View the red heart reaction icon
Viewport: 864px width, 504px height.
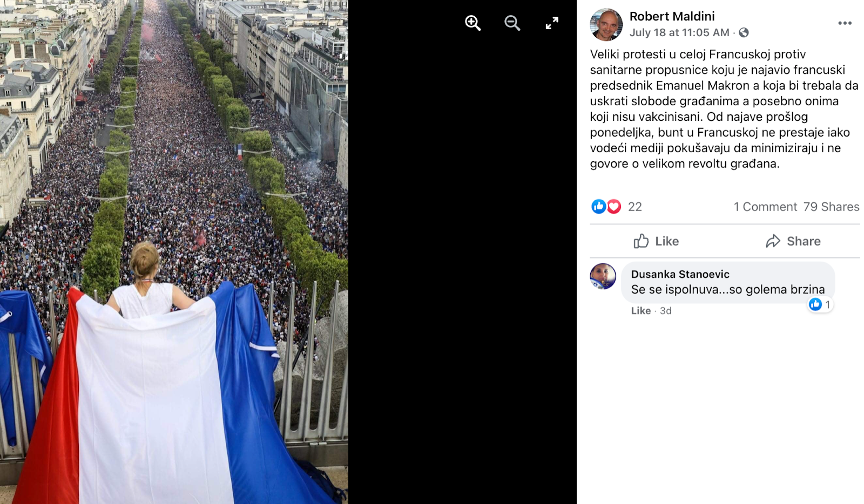[x=613, y=206]
